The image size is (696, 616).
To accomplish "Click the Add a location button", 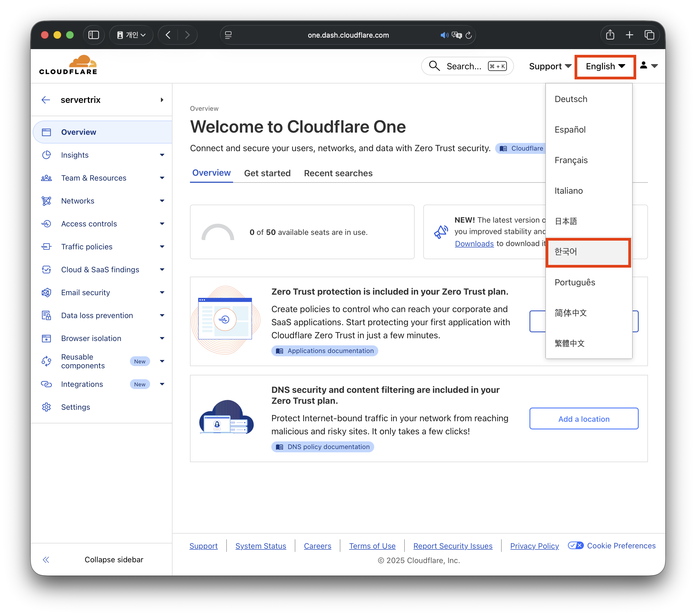I will click(x=584, y=418).
